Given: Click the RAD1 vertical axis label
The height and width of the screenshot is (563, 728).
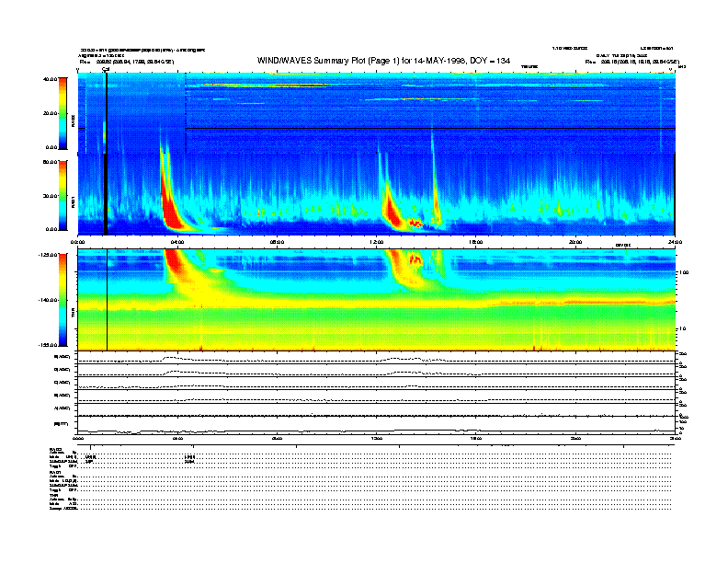Looking at the screenshot, I should (73, 202).
